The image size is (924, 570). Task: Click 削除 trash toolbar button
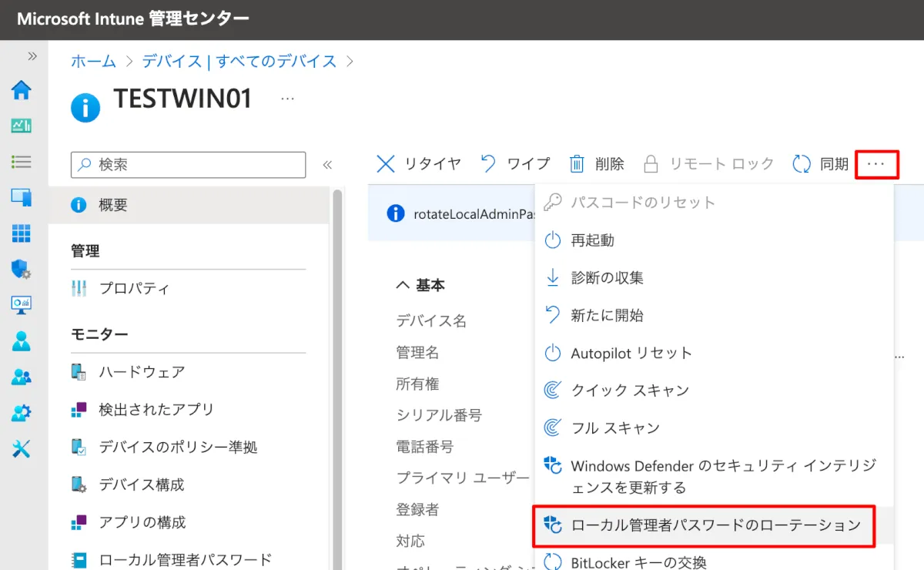point(597,163)
